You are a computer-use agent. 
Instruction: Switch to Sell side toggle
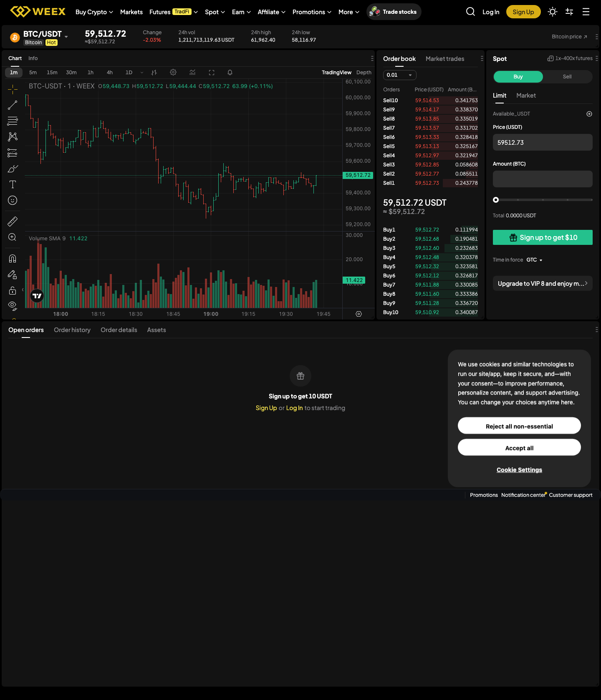(567, 77)
